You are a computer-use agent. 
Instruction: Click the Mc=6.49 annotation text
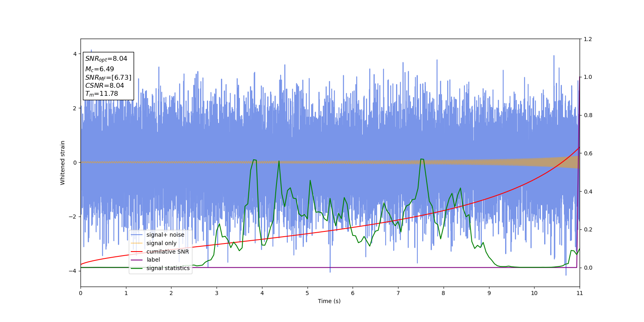pyautogui.click(x=99, y=69)
